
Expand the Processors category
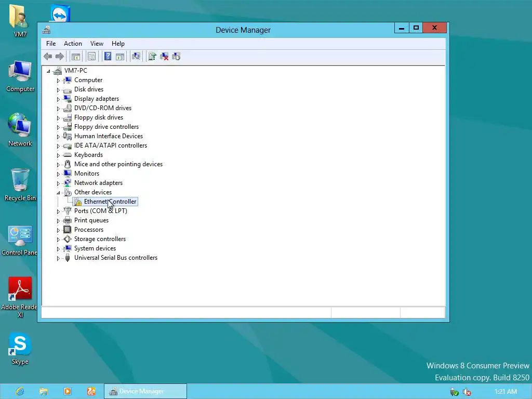pos(58,230)
